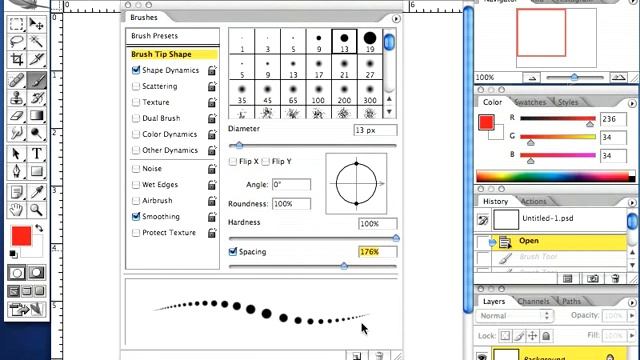Open the layer Fill slider arrow
This screenshot has width=640, height=360.
[x=632, y=336]
